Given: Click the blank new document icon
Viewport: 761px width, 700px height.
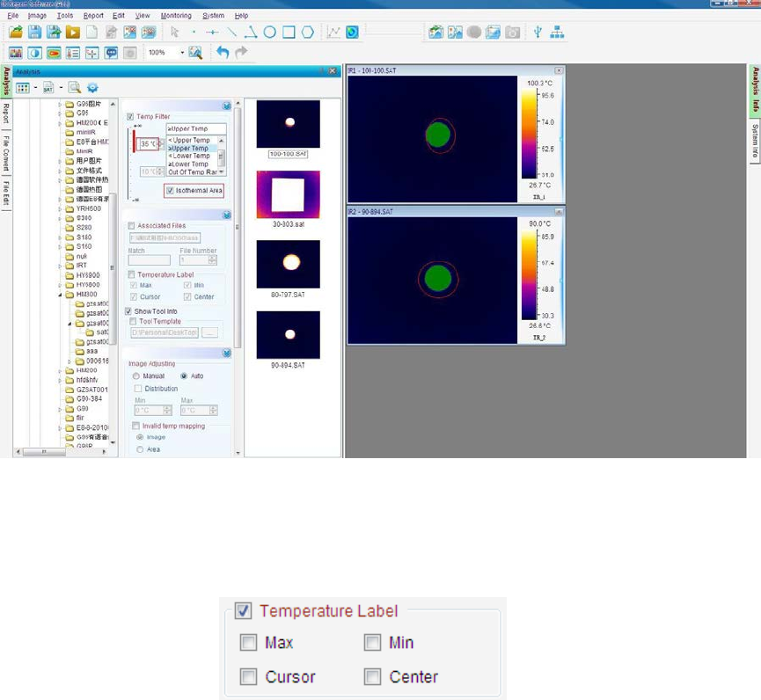Looking at the screenshot, I should [91, 33].
